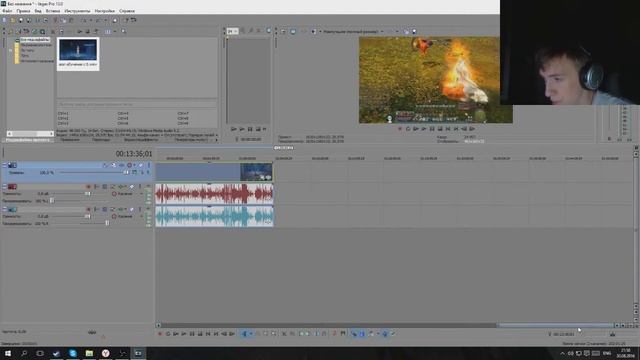640x360 pixels.
Task: Open Views dropdown arrow in Project Media
Action: tap(115, 31)
